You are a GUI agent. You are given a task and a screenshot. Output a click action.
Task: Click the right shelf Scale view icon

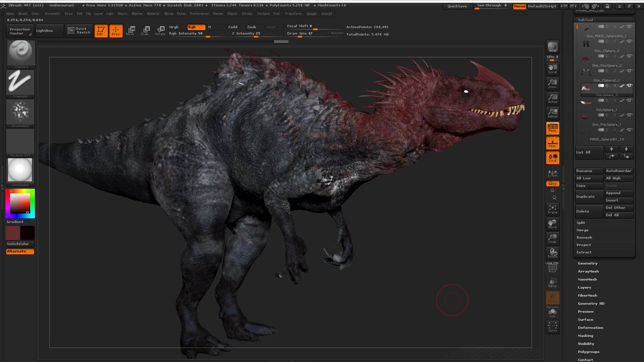coord(552,238)
